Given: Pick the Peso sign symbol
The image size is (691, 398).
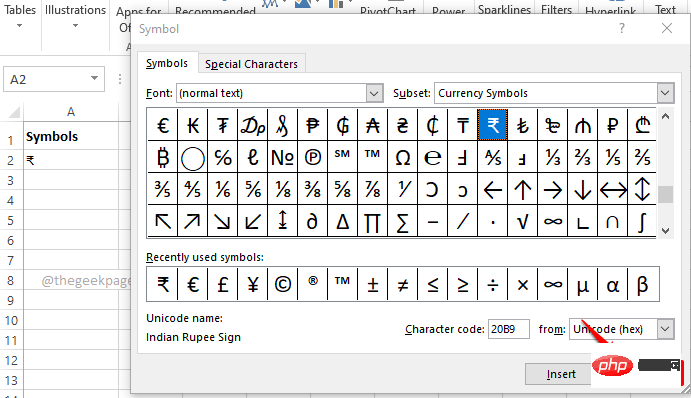Looking at the screenshot, I should (312, 125).
